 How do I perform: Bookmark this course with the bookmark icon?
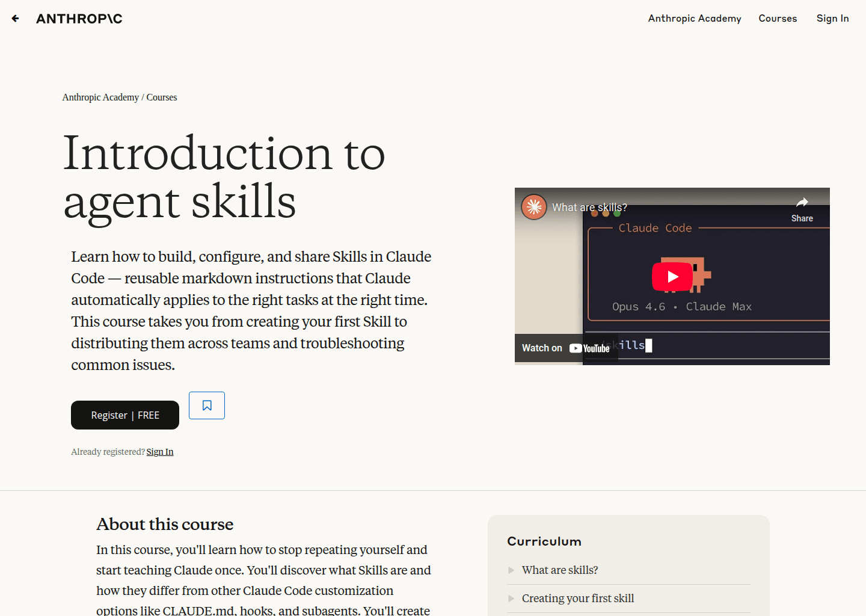pyautogui.click(x=207, y=405)
